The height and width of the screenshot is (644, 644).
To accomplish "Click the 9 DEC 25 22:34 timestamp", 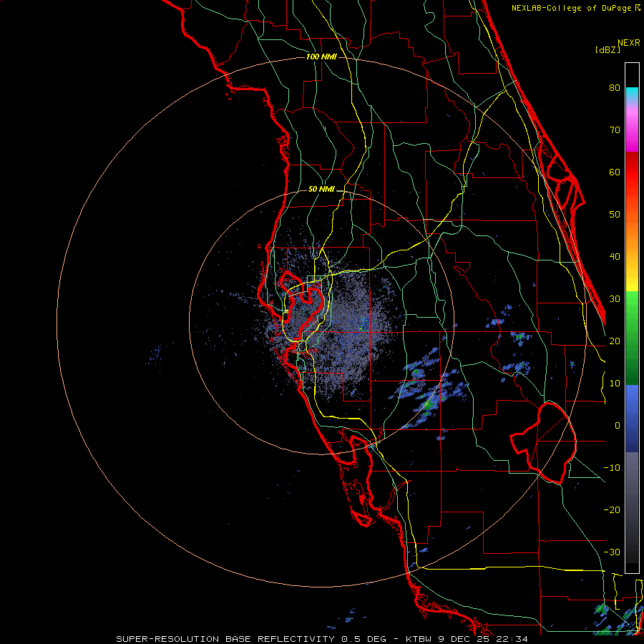I will point(484,639).
